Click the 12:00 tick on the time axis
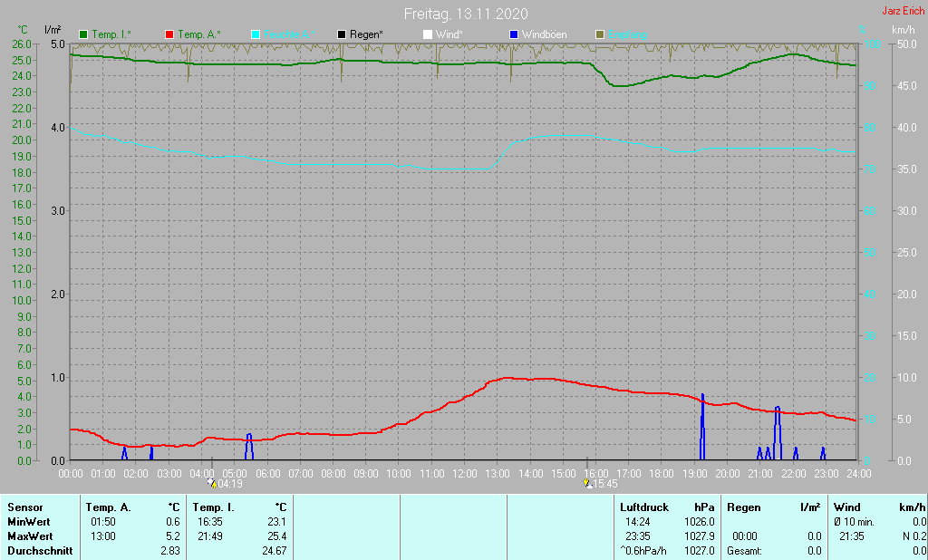 coord(465,474)
